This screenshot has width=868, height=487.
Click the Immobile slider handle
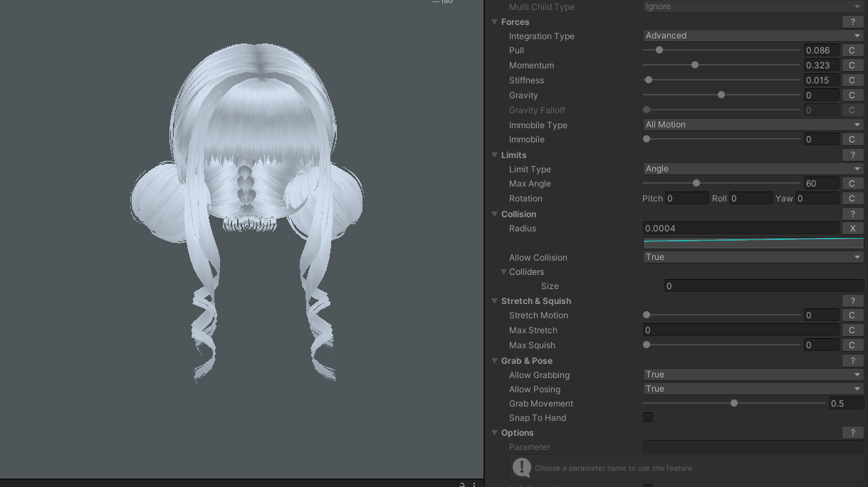click(647, 139)
